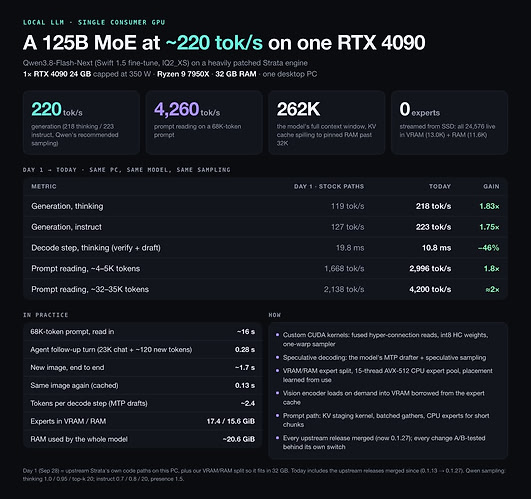Click the "119 tok/s" day 1 value
The height and width of the screenshot is (499, 531).
347,206
